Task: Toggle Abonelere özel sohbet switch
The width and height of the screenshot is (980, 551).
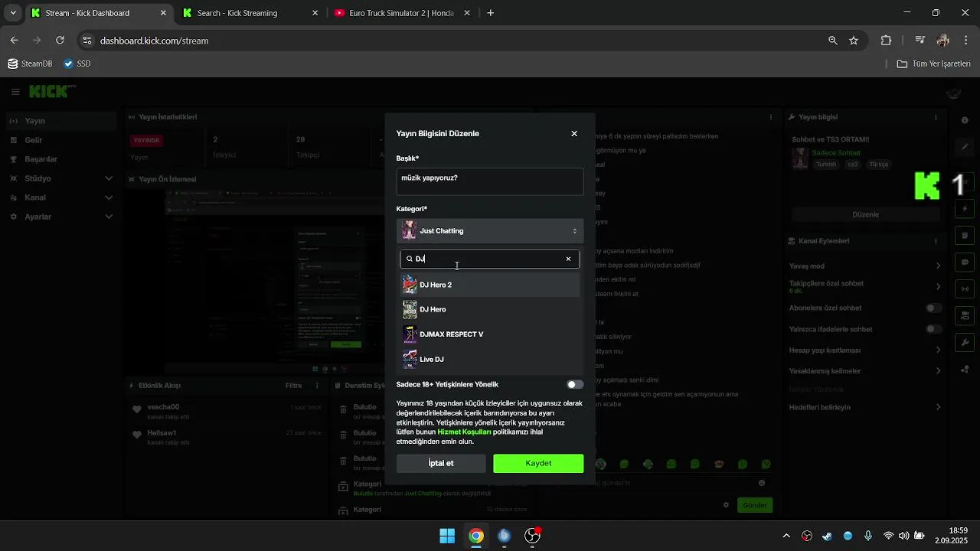Action: click(x=934, y=308)
